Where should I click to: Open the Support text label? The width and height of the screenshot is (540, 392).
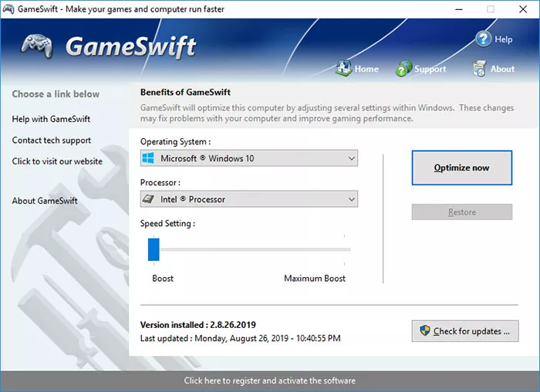click(430, 69)
